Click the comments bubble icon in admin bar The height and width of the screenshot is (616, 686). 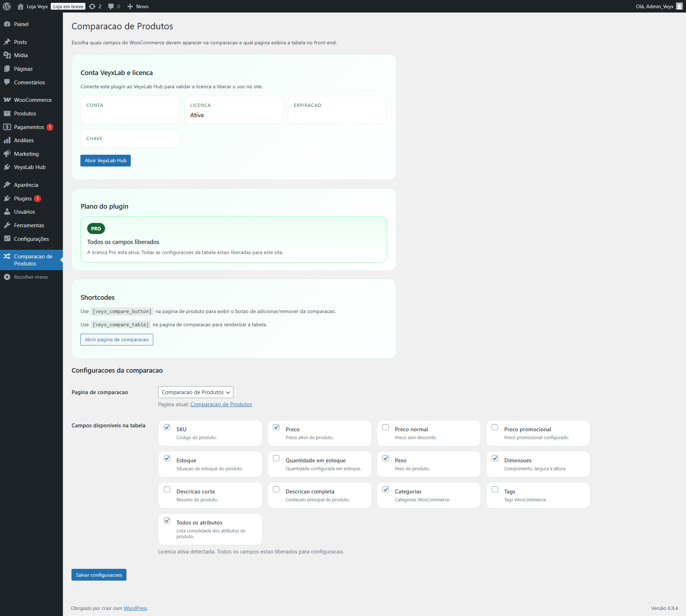111,6
